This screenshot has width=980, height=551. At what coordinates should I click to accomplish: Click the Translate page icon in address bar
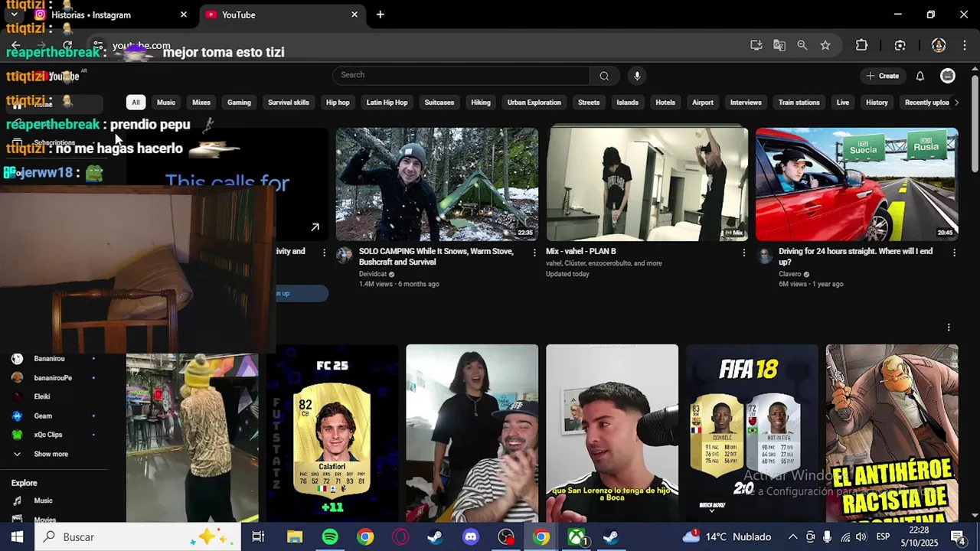click(x=779, y=45)
